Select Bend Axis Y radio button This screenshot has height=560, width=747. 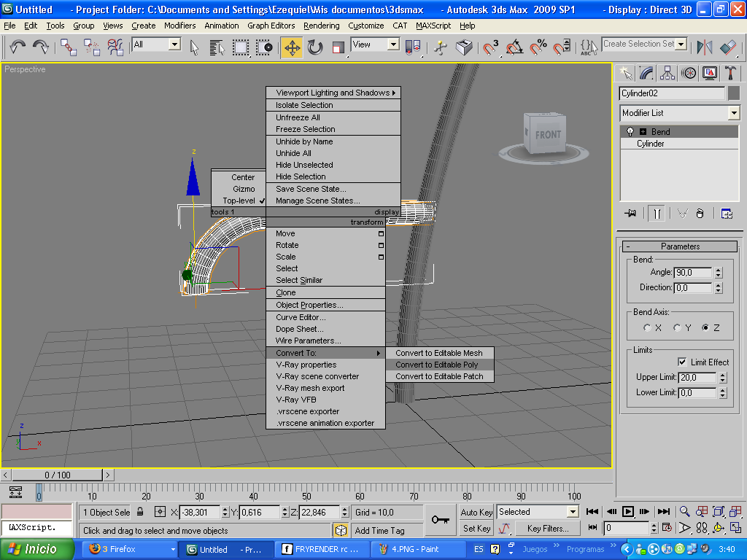(x=677, y=327)
